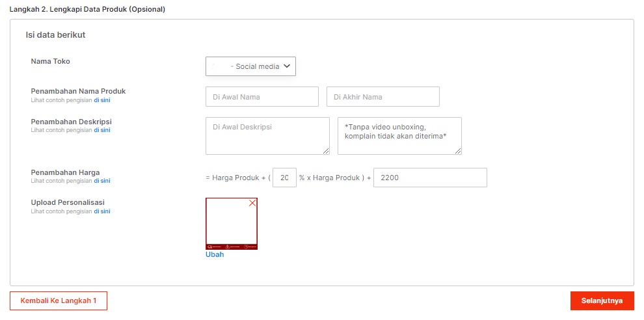Focus the extra price field showing 2200

tap(429, 178)
